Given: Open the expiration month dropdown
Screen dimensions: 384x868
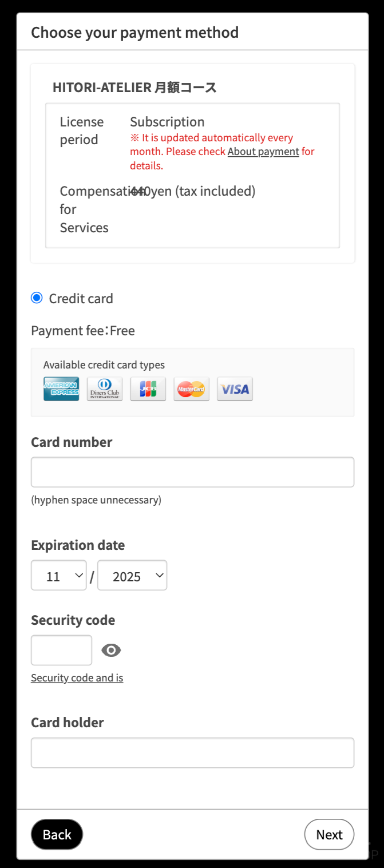Looking at the screenshot, I should click(x=59, y=575).
